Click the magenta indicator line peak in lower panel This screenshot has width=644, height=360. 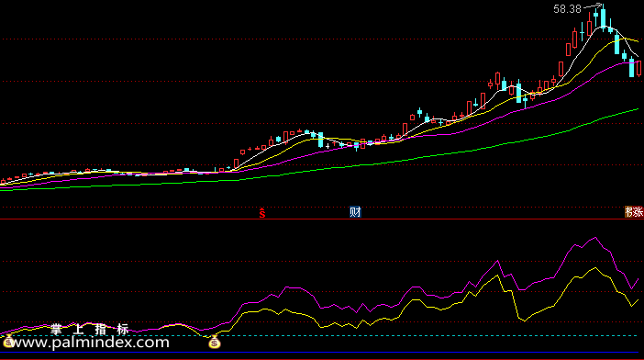[595, 238]
